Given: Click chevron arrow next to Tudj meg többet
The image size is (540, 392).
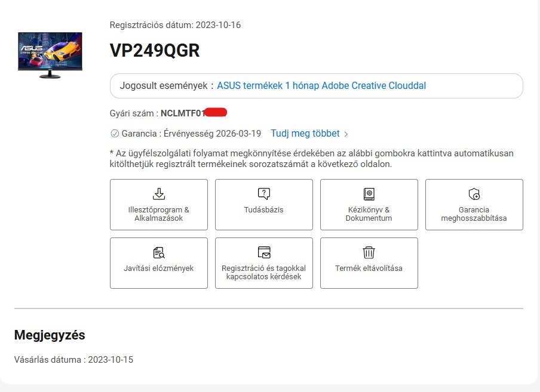Looking at the screenshot, I should 346,134.
